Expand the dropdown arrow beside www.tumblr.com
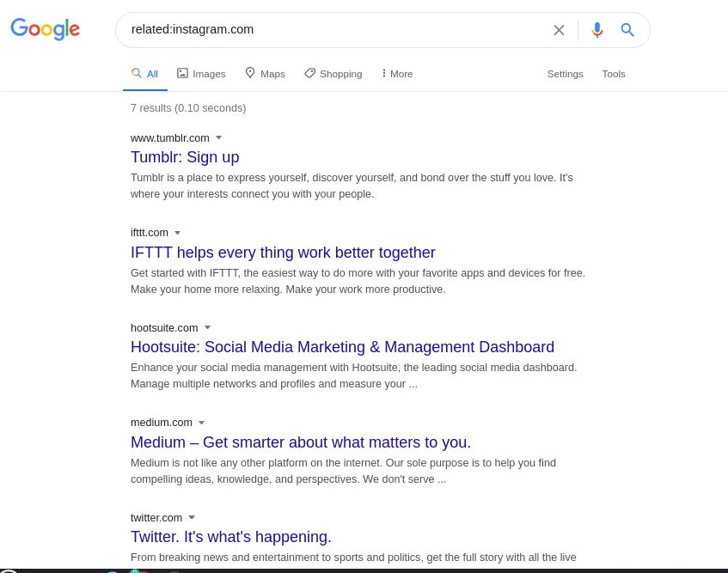The height and width of the screenshot is (573, 728). tap(218, 137)
